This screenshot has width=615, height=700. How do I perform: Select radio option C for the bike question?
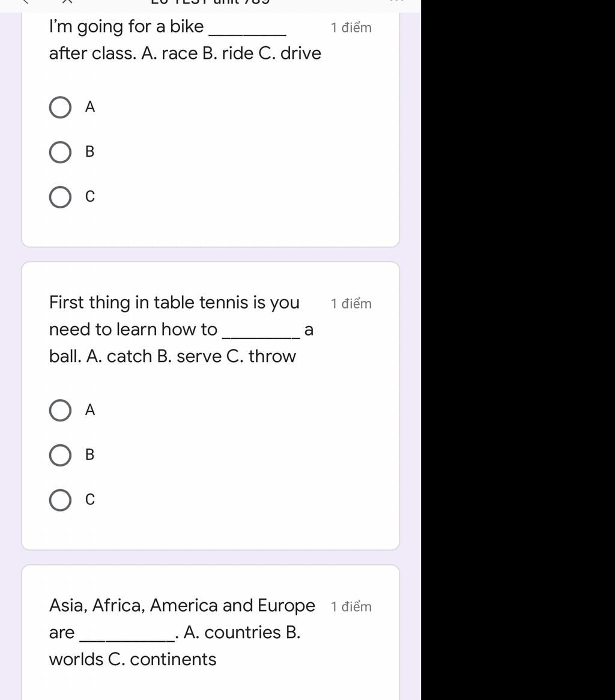click(60, 197)
